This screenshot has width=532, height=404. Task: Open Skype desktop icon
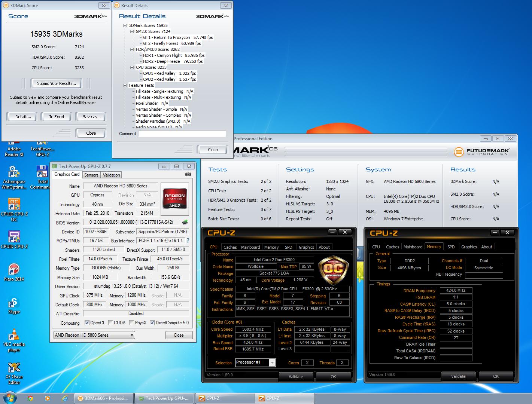pos(14,305)
